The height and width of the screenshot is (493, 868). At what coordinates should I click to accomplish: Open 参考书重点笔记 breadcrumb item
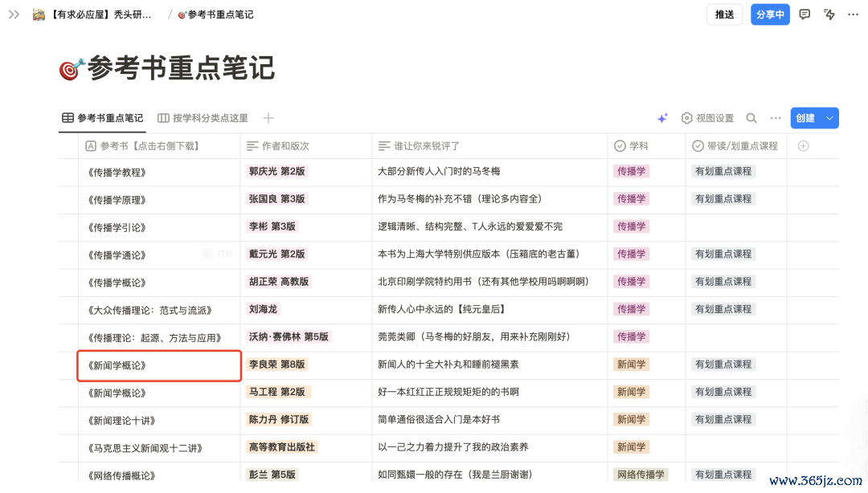click(x=216, y=14)
